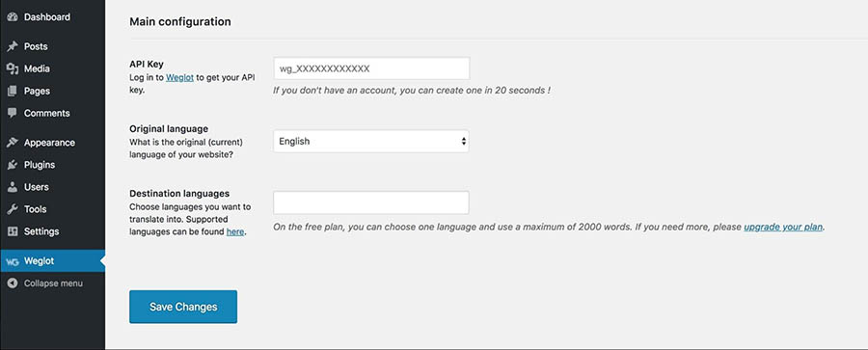This screenshot has width=868, height=350.
Task: Click the Dashboard gauge icon
Action: [x=13, y=17]
